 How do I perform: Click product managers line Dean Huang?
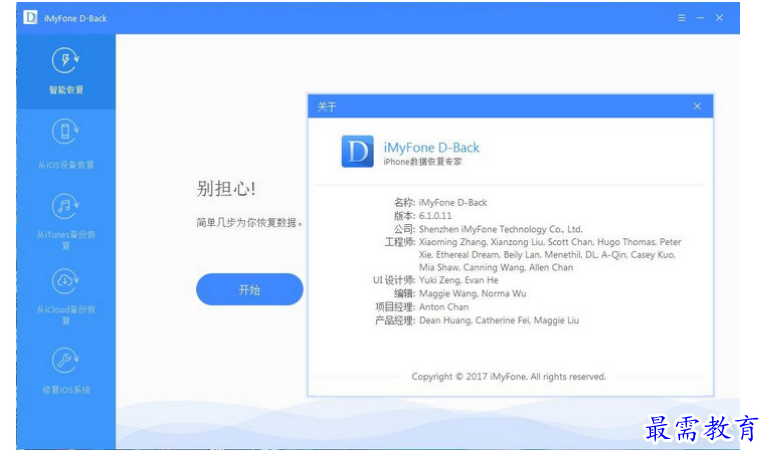(x=499, y=320)
